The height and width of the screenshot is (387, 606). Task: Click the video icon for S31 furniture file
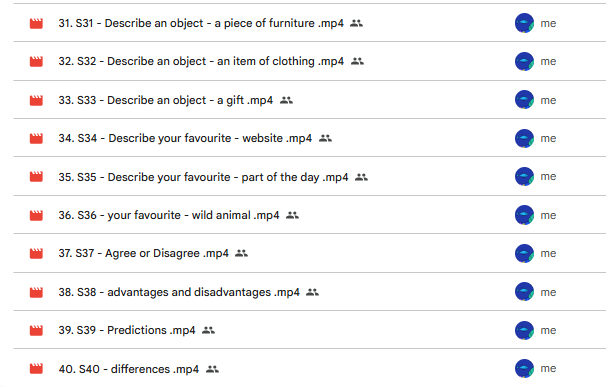click(36, 24)
